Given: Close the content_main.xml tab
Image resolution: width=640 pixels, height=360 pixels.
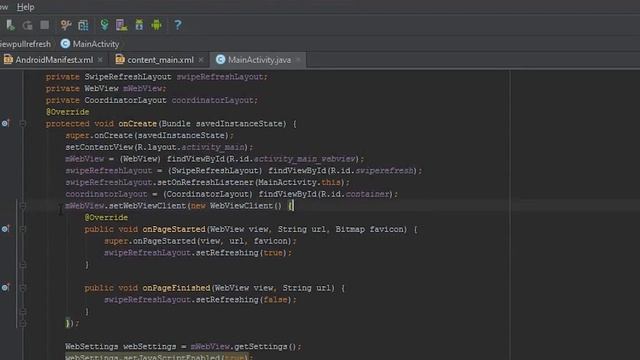Looking at the screenshot, I should click(201, 60).
